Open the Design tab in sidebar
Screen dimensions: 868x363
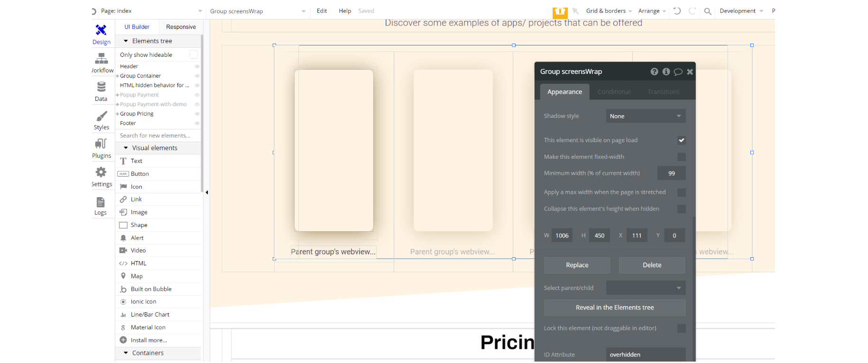pyautogui.click(x=101, y=35)
